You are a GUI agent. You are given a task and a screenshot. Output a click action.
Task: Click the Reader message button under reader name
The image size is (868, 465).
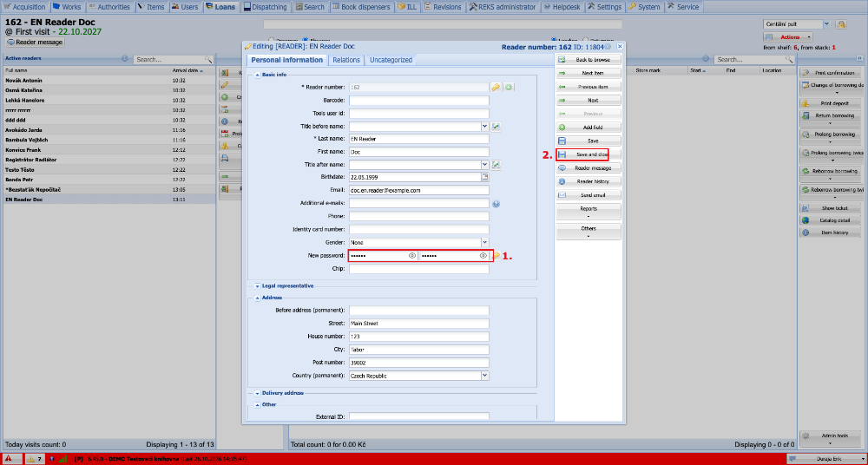pyautogui.click(x=35, y=42)
